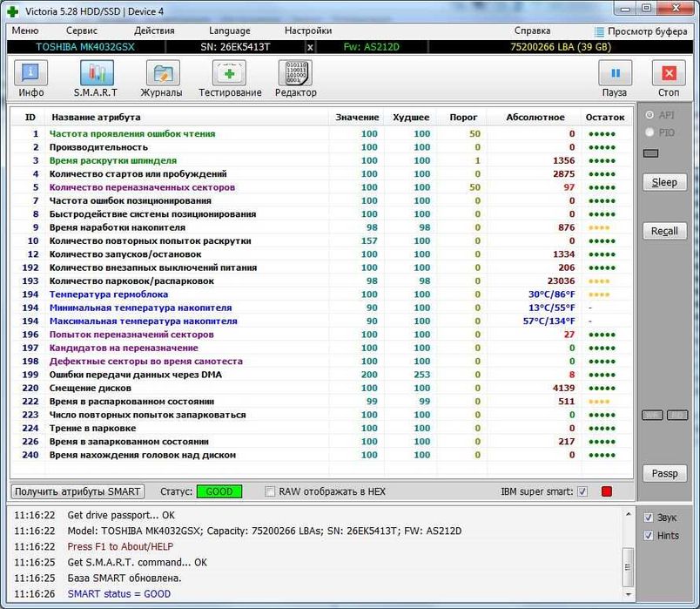The image size is (700, 609).
Task: Open the Инфо drive information icon
Action: 30,73
